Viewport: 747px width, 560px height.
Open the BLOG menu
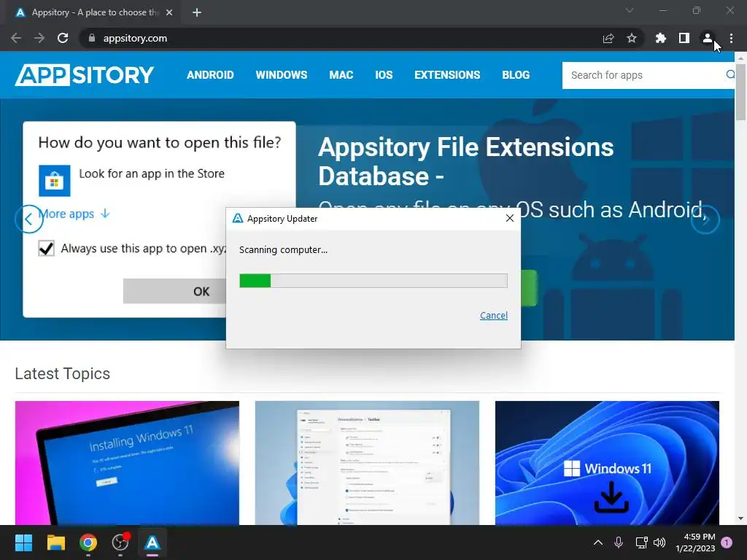[516, 75]
